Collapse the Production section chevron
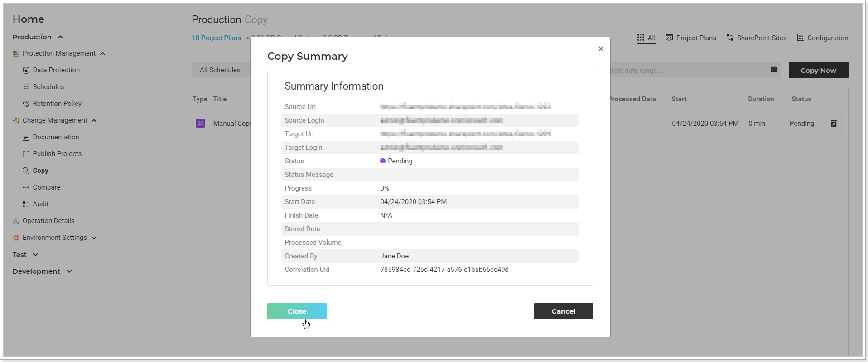This screenshot has width=868, height=362. point(60,37)
